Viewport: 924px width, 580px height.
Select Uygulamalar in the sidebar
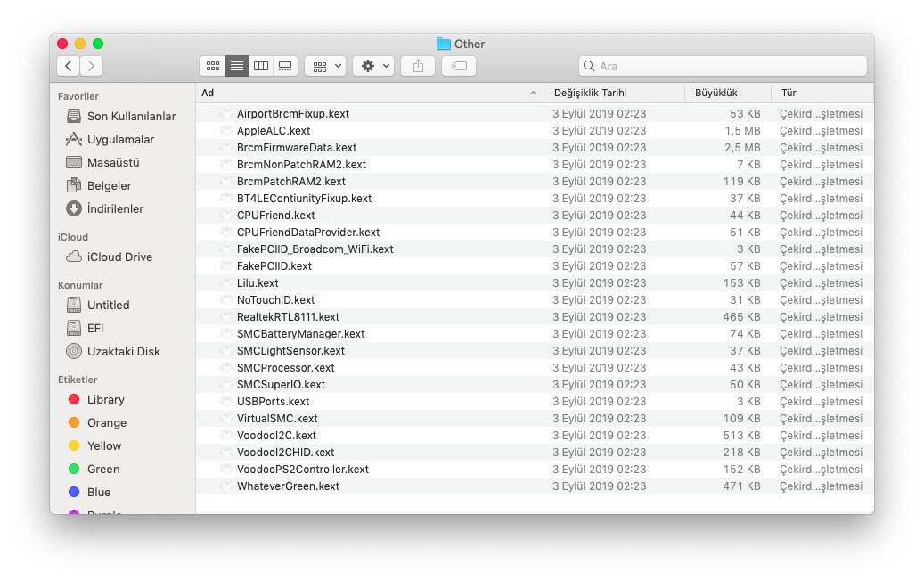pos(120,139)
